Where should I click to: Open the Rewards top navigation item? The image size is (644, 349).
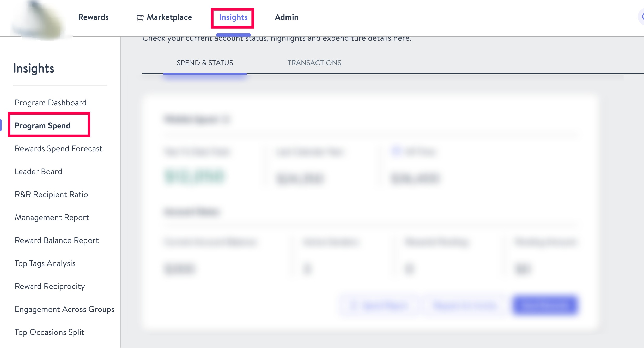(93, 17)
